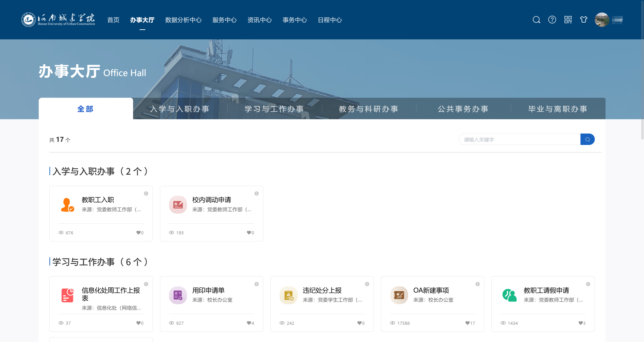Screen dimensions: 644x342
Task: Open the 违纪处分上报 yellow clipboard icon
Action: 288,295
